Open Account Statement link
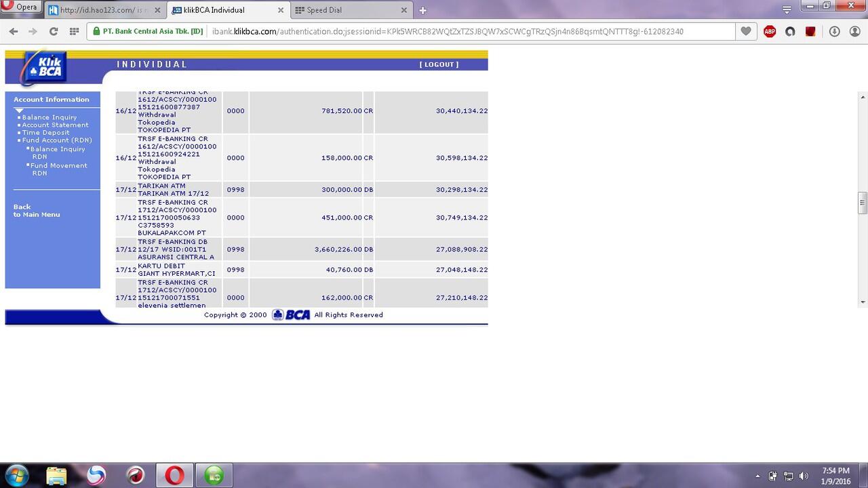Viewport: 868px width, 488px height. tap(55, 125)
